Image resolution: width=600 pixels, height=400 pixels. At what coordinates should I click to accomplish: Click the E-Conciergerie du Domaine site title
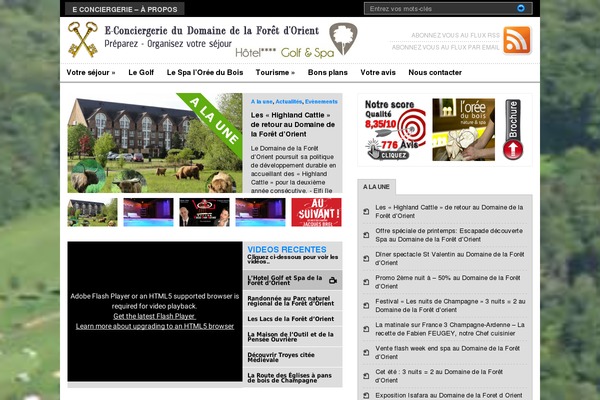[212, 31]
